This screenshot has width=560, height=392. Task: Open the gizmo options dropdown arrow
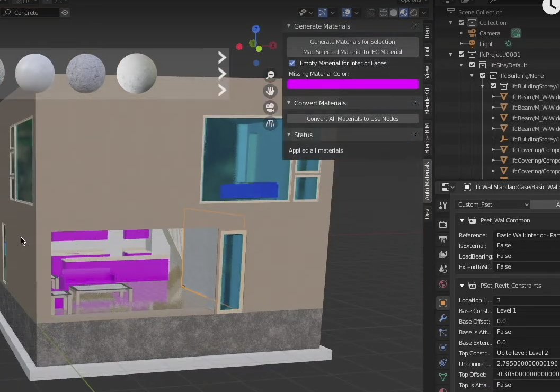(x=333, y=13)
